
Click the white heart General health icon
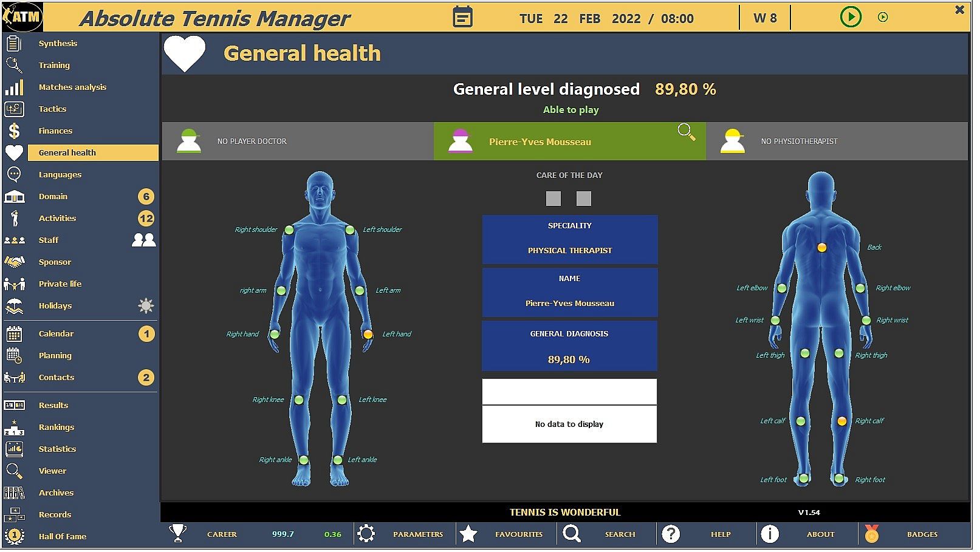186,54
